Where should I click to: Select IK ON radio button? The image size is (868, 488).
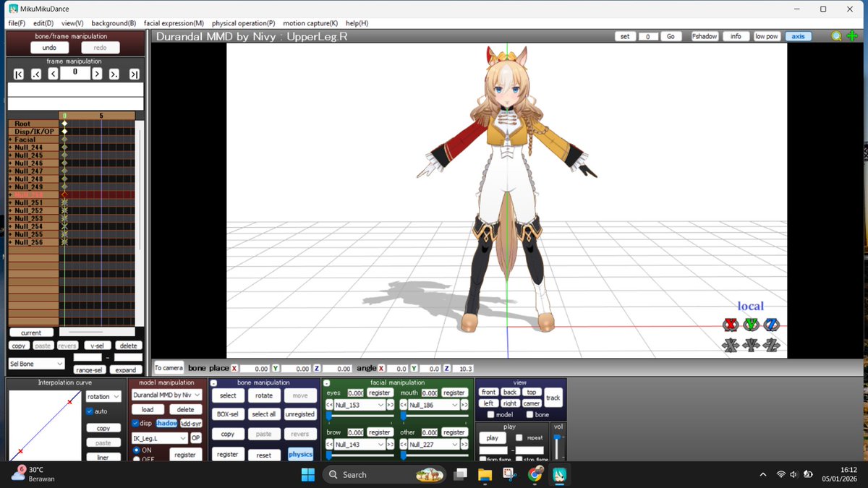pyautogui.click(x=137, y=450)
